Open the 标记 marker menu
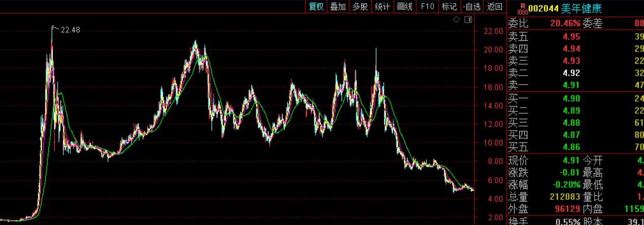This screenshot has height=225, width=644. tap(449, 7)
